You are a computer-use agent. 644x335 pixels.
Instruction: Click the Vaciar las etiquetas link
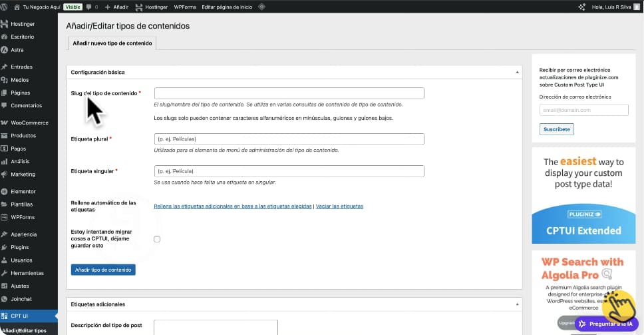339,206
